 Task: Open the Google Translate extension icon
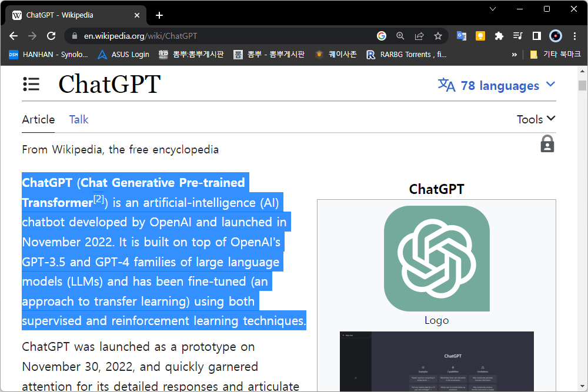coord(461,36)
